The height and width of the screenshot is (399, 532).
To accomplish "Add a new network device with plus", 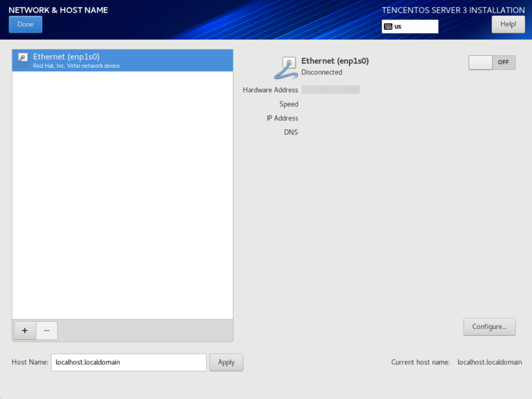I will pyautogui.click(x=25, y=331).
